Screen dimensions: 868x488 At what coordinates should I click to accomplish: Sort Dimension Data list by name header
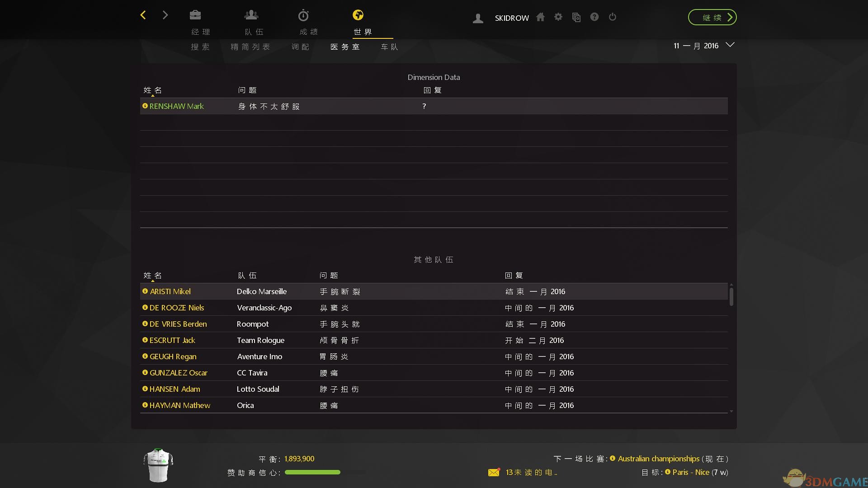152,90
